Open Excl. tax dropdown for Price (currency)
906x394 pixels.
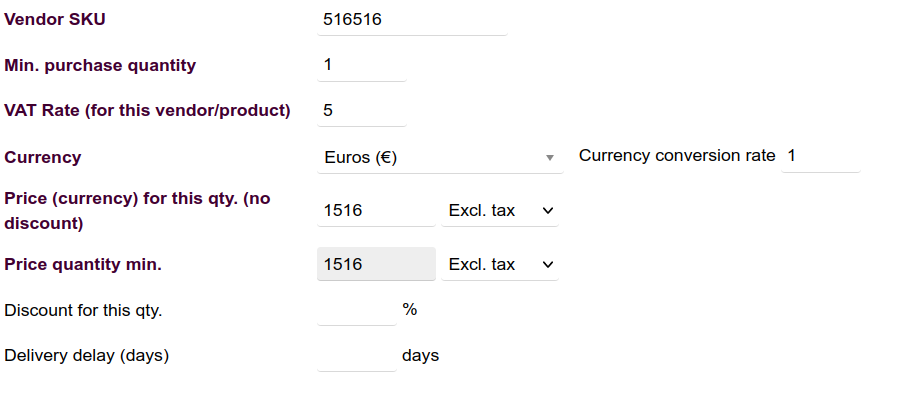500,210
